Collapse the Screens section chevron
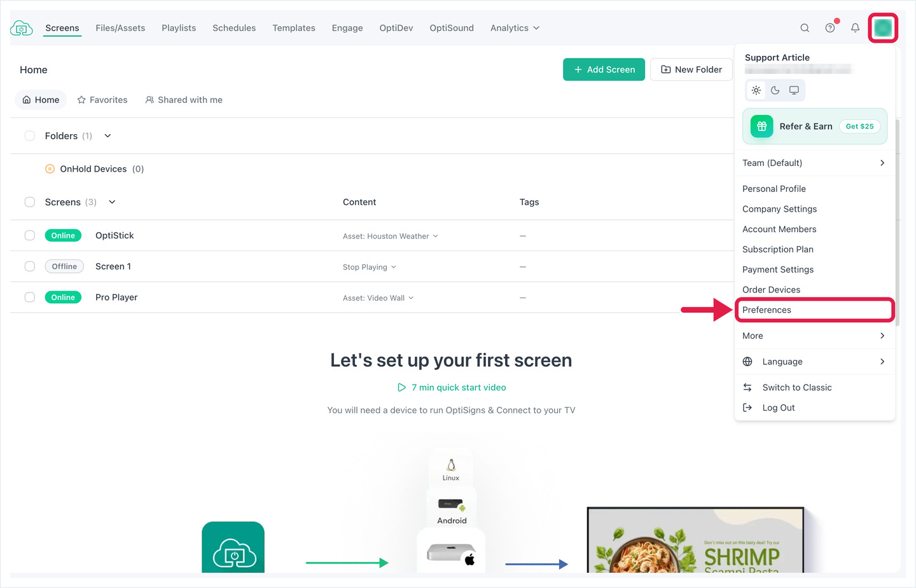The height and width of the screenshot is (588, 916). pos(112,202)
